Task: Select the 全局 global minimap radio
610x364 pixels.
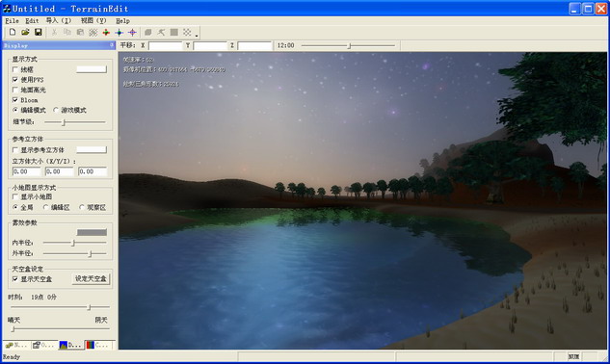Action: click(x=15, y=207)
